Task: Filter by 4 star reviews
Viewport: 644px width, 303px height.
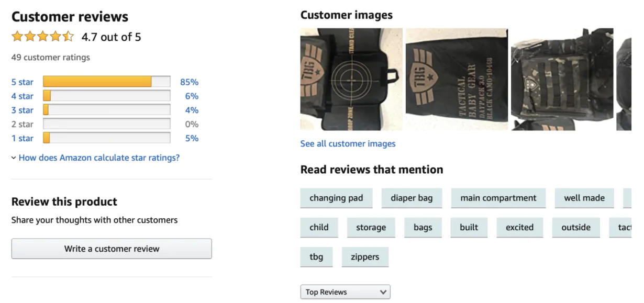Action: (23, 96)
